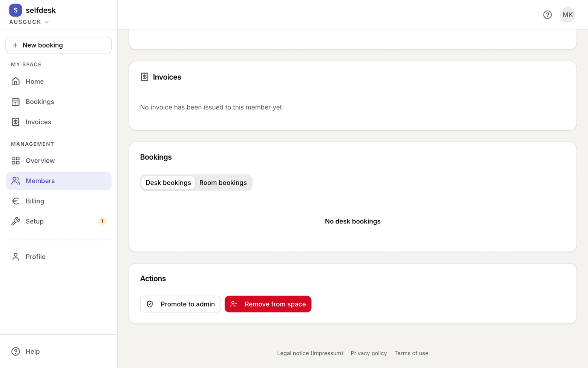Switch to the Room bookings tab
588x368 pixels.
point(223,183)
